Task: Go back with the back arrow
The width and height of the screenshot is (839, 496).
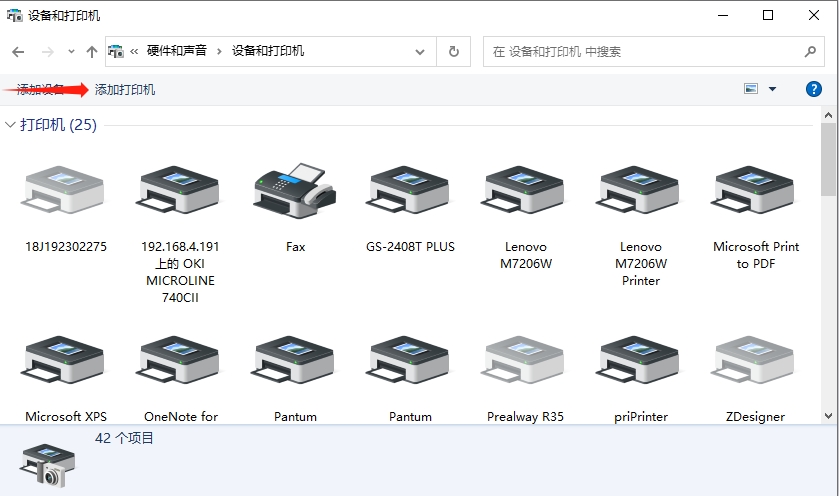Action: (x=18, y=52)
